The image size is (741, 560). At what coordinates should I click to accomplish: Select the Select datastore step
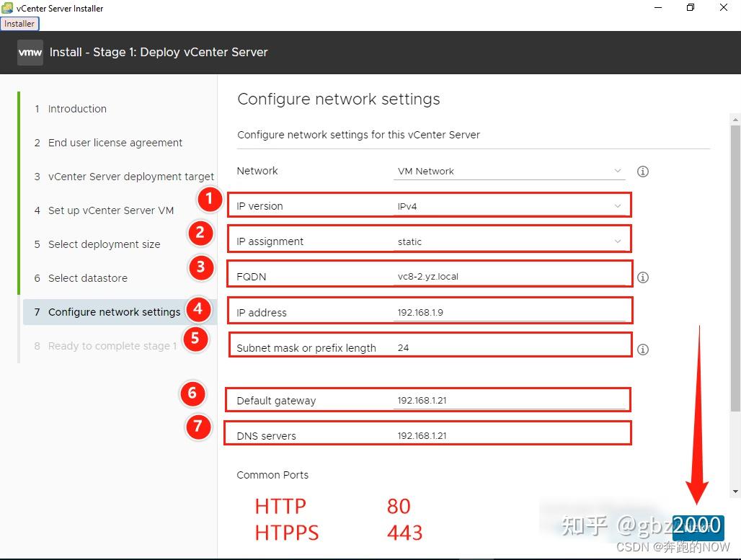point(87,278)
